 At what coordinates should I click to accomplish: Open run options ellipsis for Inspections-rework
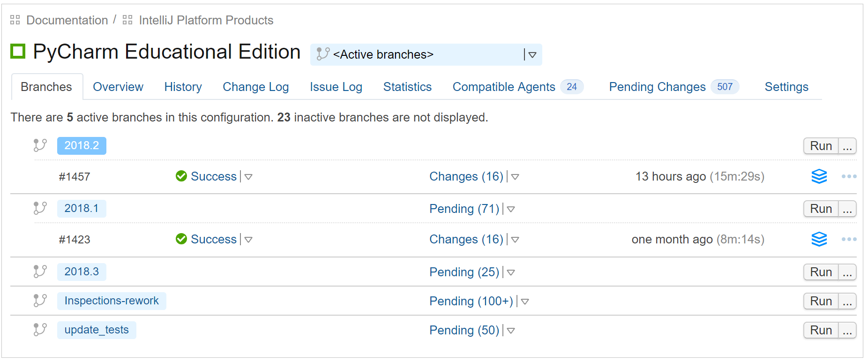tap(847, 301)
